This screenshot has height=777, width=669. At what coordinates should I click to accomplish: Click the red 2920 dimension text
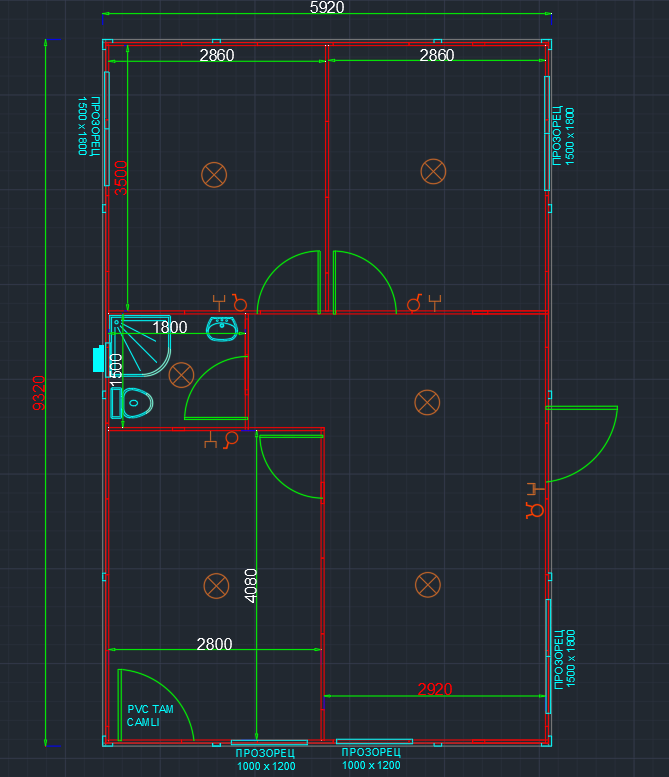click(x=435, y=689)
